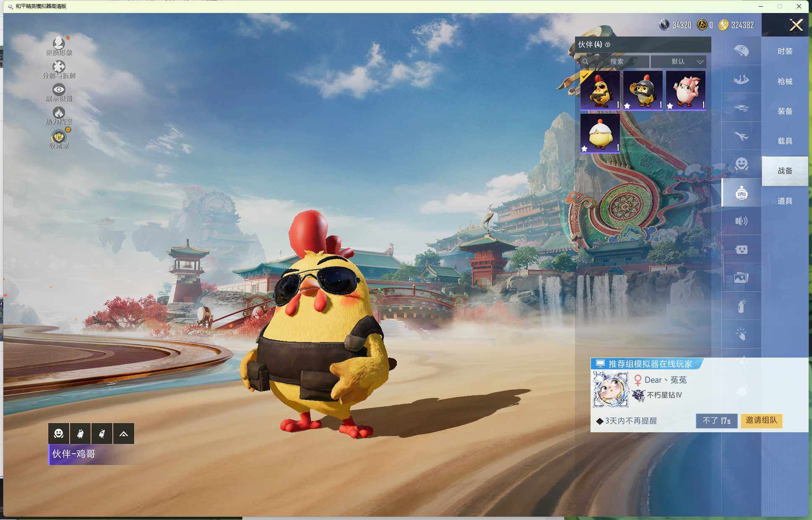Switch to the 载具 tab
Viewport: 812px width, 520px height.
(x=785, y=141)
